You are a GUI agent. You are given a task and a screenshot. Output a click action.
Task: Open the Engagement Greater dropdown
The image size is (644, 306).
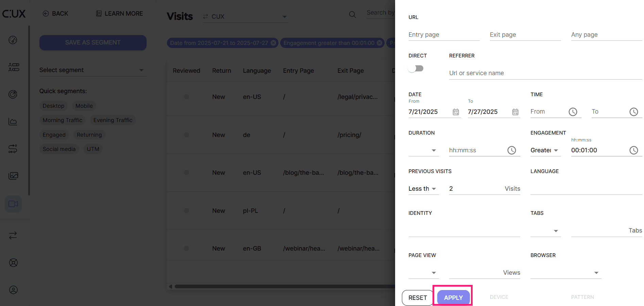click(545, 150)
